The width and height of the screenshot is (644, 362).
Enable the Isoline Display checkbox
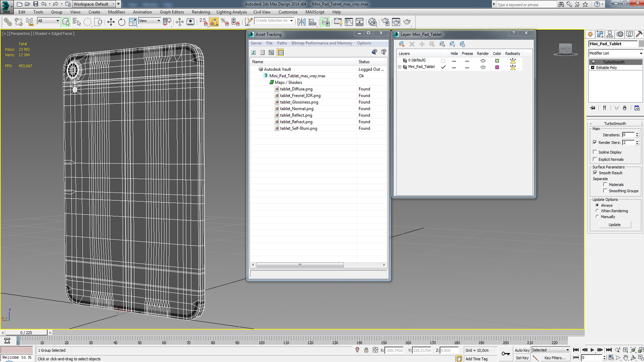[x=595, y=152]
